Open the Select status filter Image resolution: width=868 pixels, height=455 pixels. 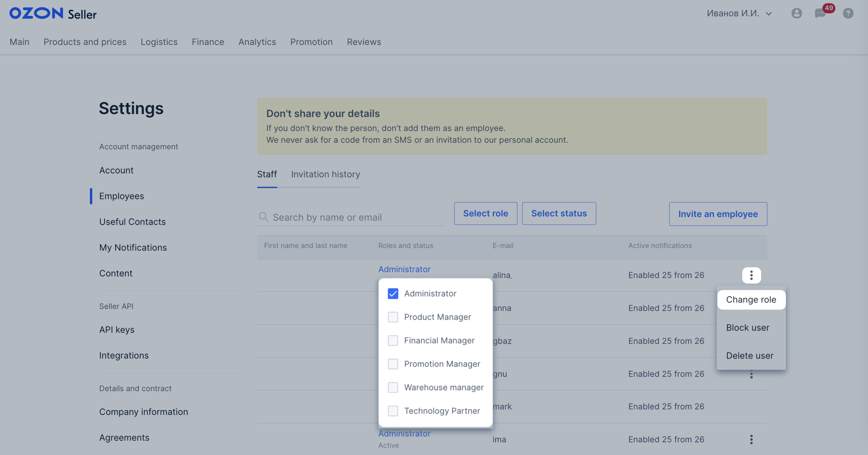[559, 213]
